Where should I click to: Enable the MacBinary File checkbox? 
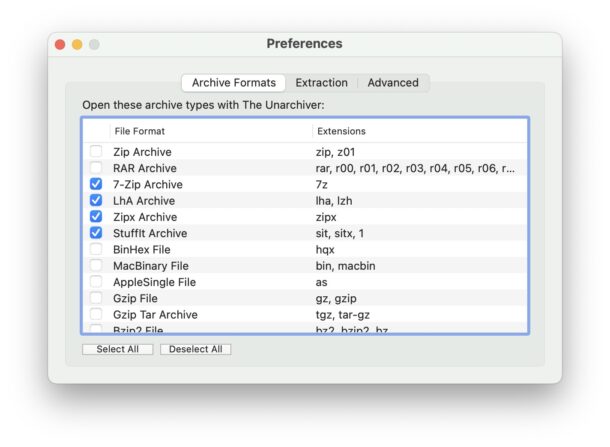96,265
